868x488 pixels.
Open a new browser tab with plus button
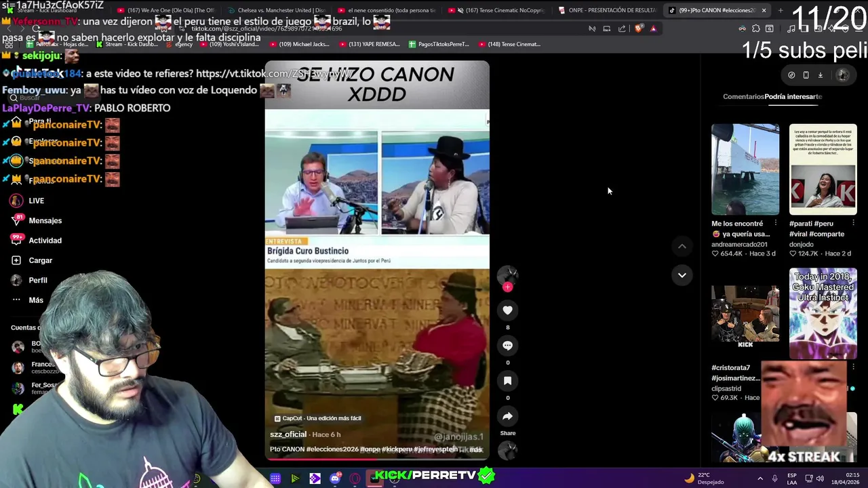[x=780, y=10]
